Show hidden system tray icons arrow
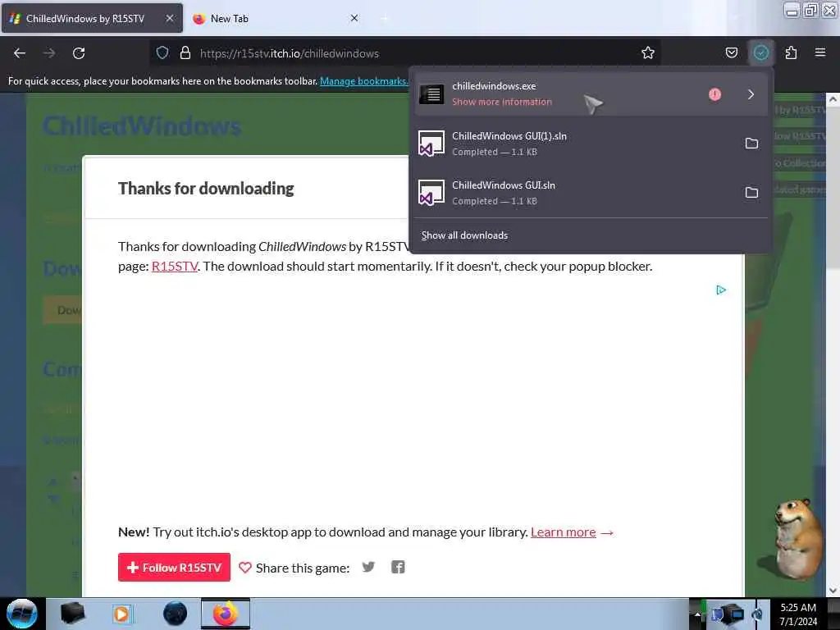 tap(697, 614)
